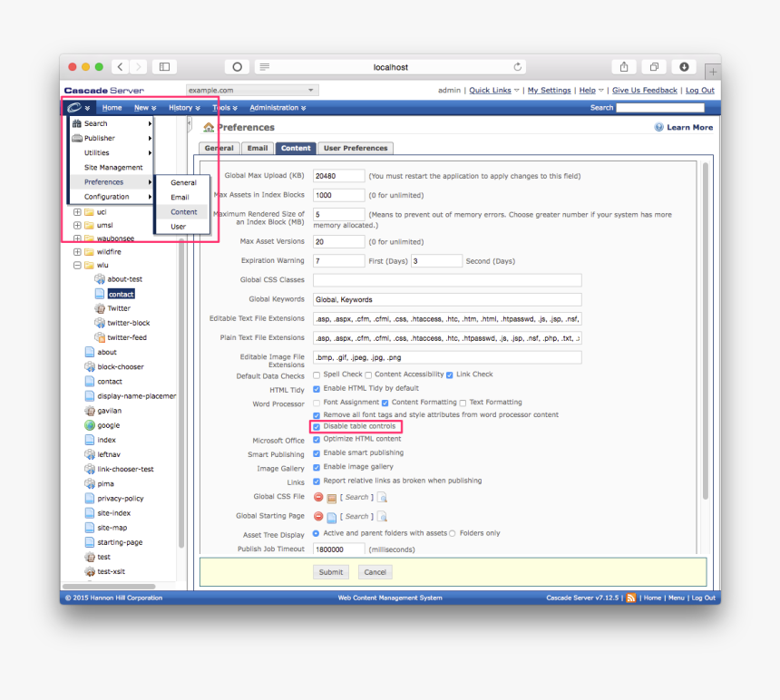The width and height of the screenshot is (780, 700).
Task: Click Safari back navigation arrow
Action: tap(120, 66)
